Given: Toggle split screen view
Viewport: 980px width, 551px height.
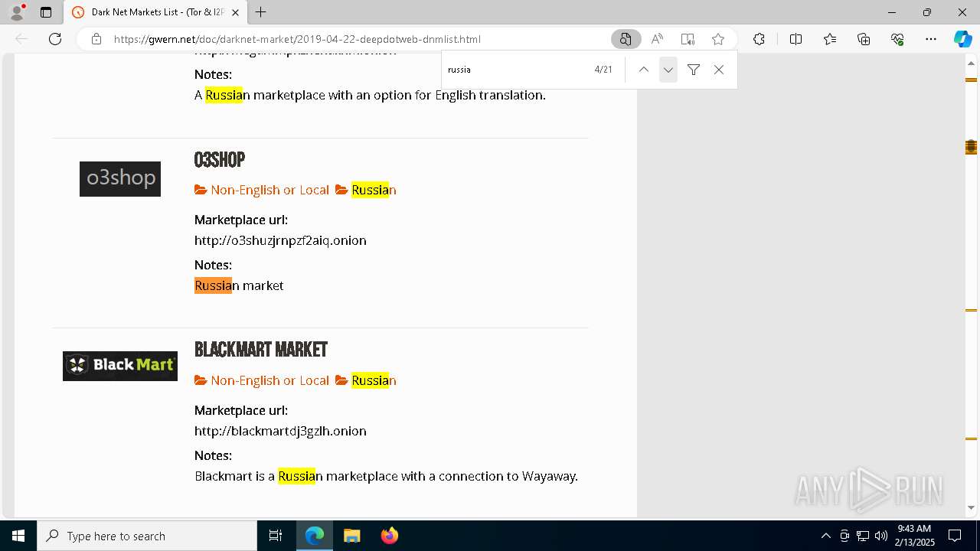Looking at the screenshot, I should pos(795,39).
